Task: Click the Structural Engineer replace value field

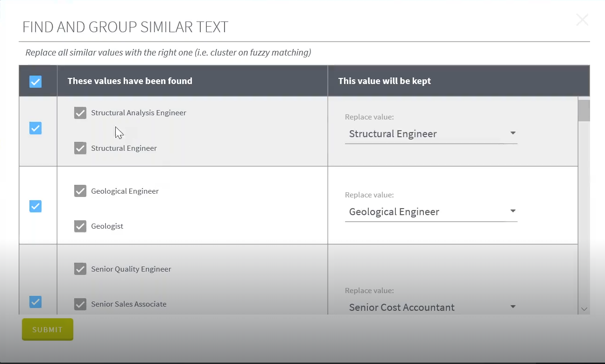Action: [x=425, y=134]
